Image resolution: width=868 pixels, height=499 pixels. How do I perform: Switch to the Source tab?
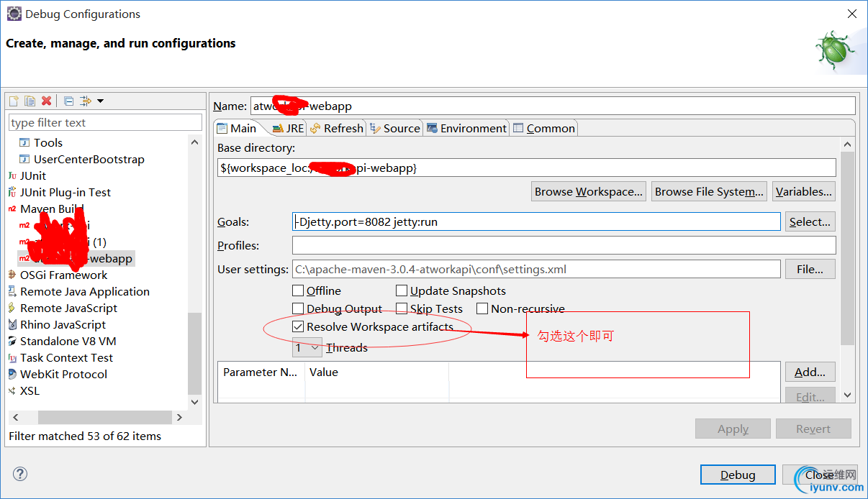pyautogui.click(x=395, y=128)
